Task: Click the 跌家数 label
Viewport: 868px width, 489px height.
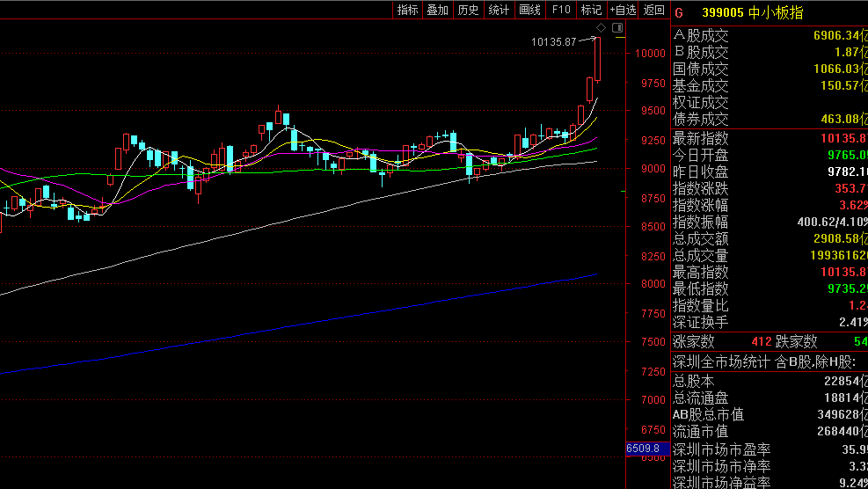Action: click(x=797, y=342)
